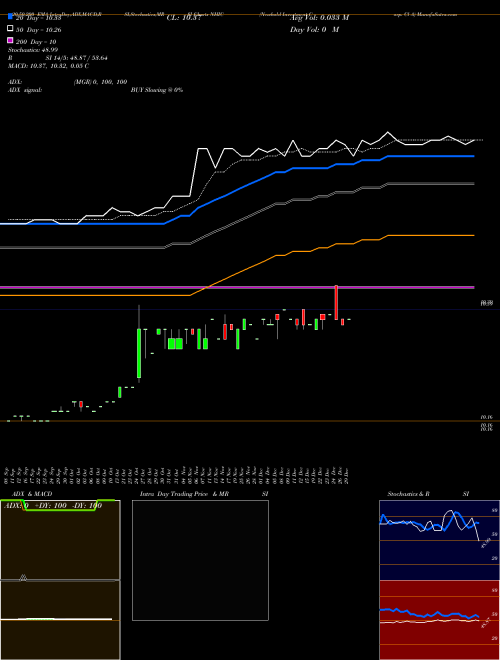Click the magenta 200 Day legend swatch
The width and height of the screenshot is (500, 660).
coord(10,40)
